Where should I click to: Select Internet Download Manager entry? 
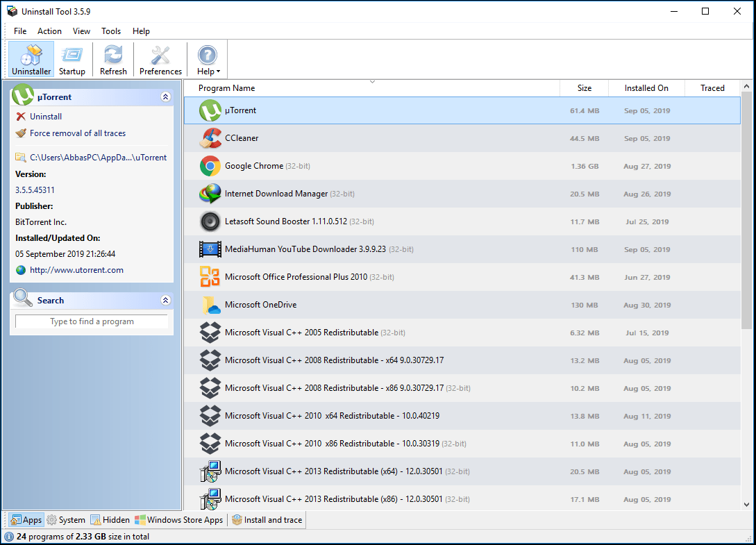tap(276, 194)
